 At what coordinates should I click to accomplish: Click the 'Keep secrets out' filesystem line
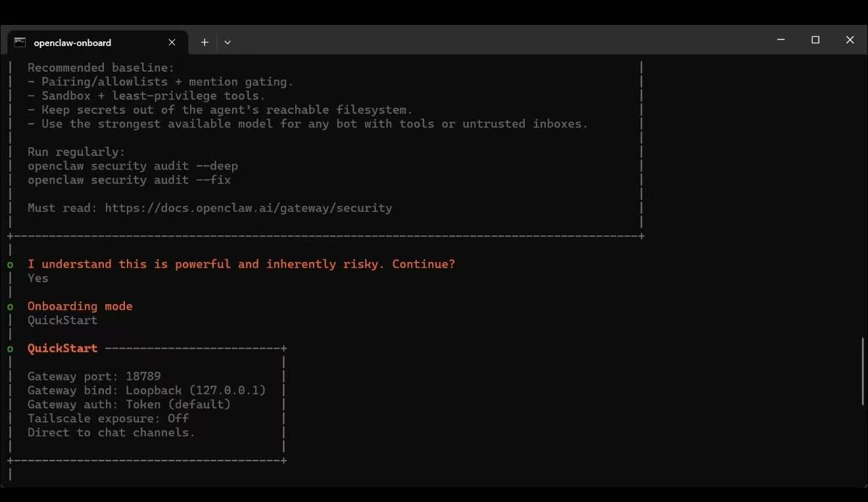click(220, 110)
